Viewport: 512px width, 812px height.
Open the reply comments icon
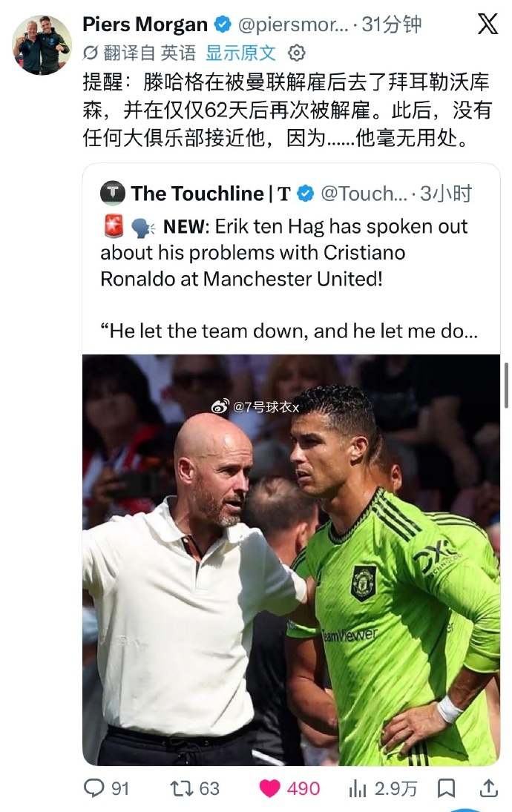pos(93,788)
